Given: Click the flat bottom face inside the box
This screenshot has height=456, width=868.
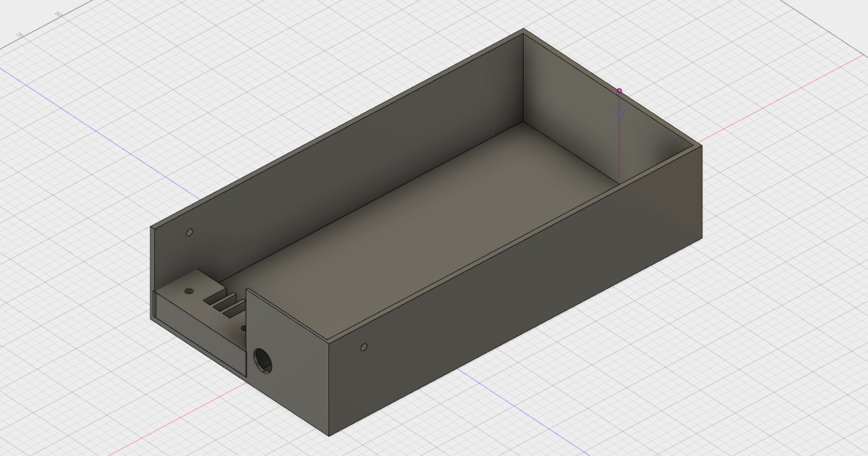Looking at the screenshot, I should click(434, 232).
